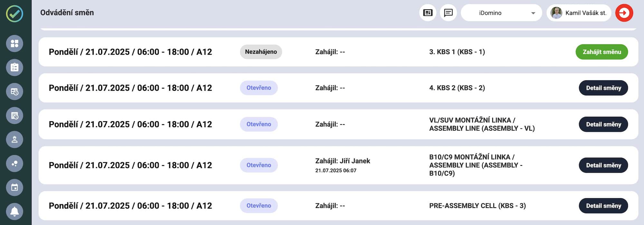This screenshot has height=225, width=644.
Task: Open the schedule history icon in sidebar
Action: coord(14,116)
